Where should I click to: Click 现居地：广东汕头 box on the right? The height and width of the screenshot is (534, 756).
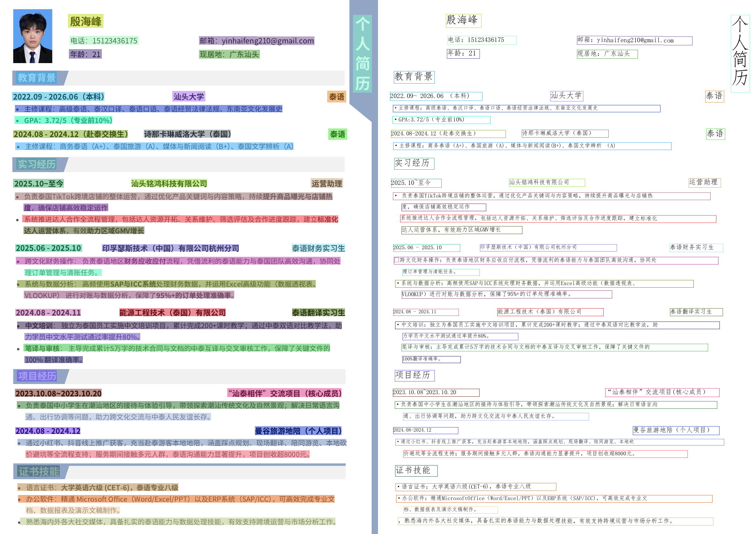[x=607, y=54]
